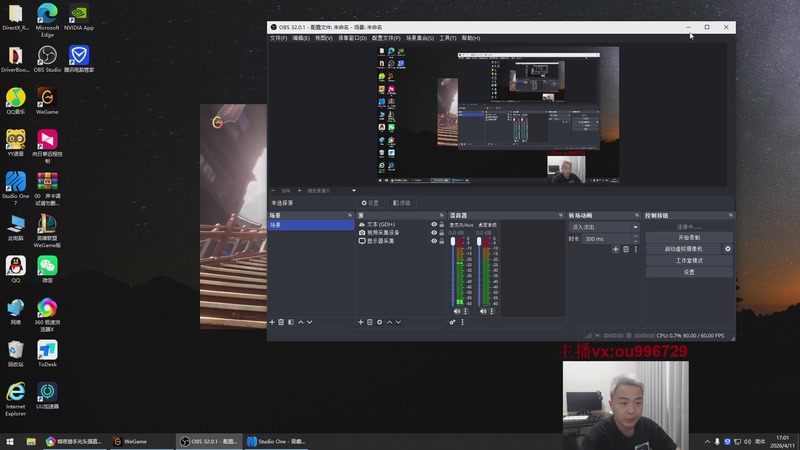This screenshot has width=800, height=450.
Task: Open the preview scaling mode dropdown
Action: coord(332,191)
